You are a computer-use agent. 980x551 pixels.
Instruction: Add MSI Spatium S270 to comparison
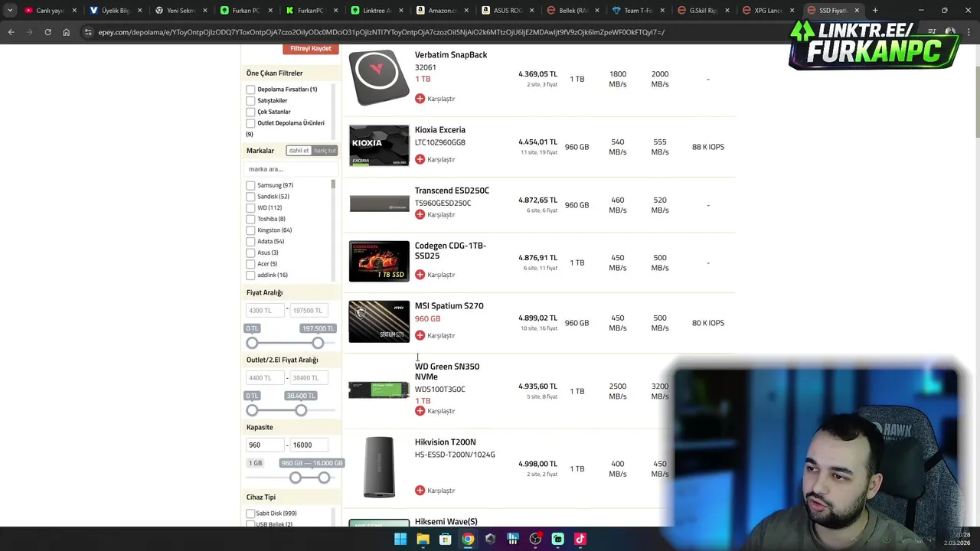(420, 335)
